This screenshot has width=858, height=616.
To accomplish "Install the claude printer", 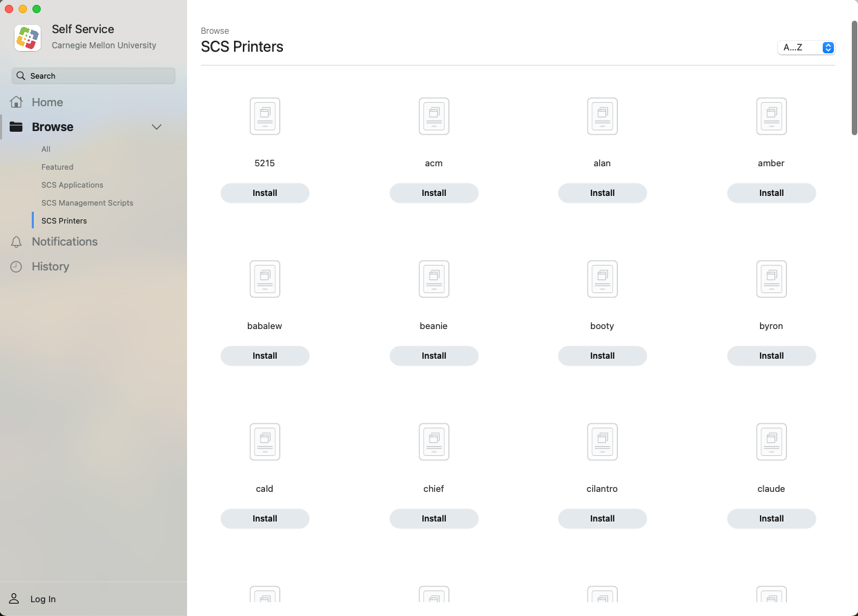I will click(772, 519).
